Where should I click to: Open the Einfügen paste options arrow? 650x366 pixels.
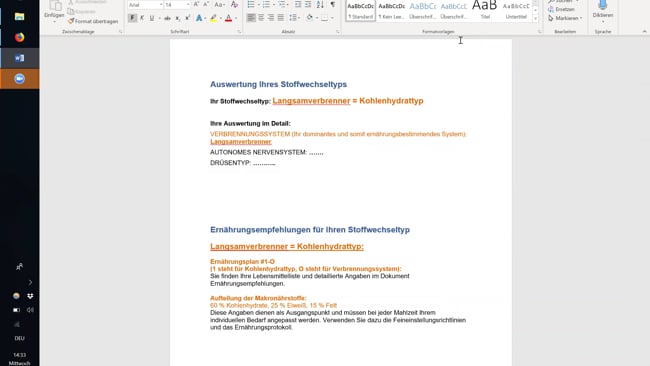54,21
